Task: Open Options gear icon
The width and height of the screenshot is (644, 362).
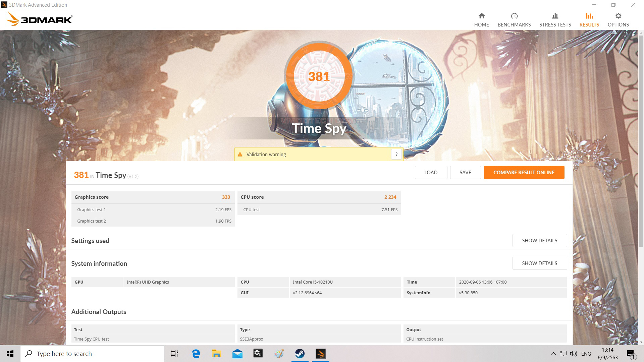Action: pos(618,16)
